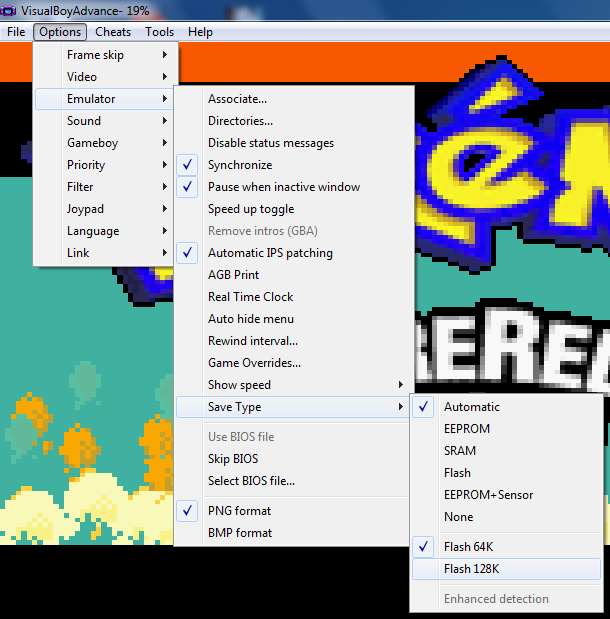The height and width of the screenshot is (619, 610).
Task: Choose the Flash save type
Action: point(507,473)
